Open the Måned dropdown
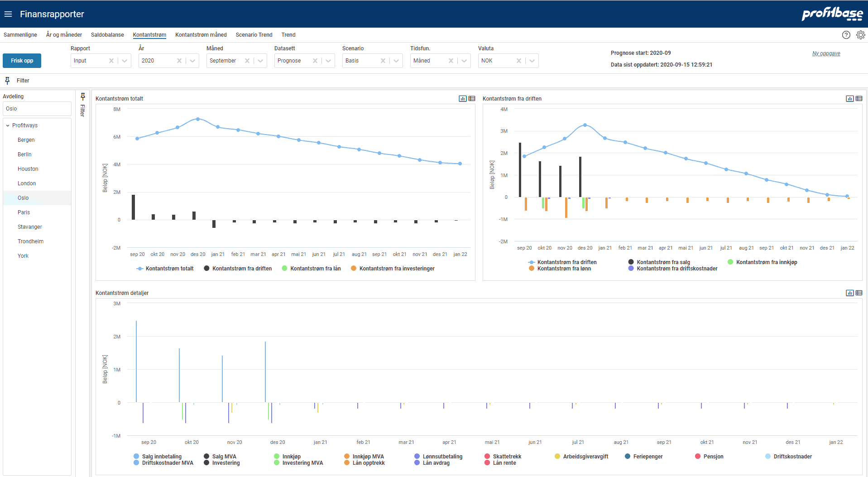The width and height of the screenshot is (868, 477). pos(261,61)
